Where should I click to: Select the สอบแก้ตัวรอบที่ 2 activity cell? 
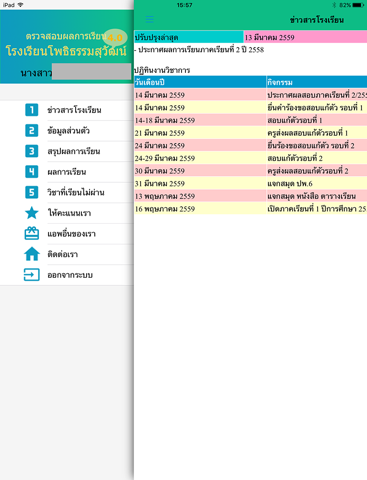coord(317,158)
